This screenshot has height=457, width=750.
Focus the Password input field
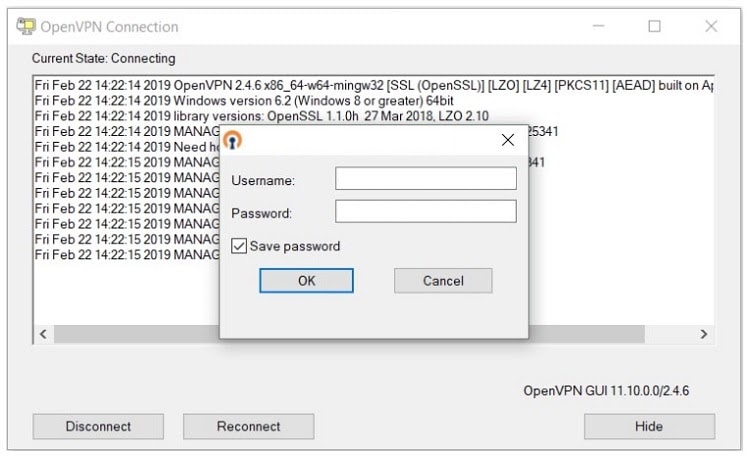click(x=426, y=211)
